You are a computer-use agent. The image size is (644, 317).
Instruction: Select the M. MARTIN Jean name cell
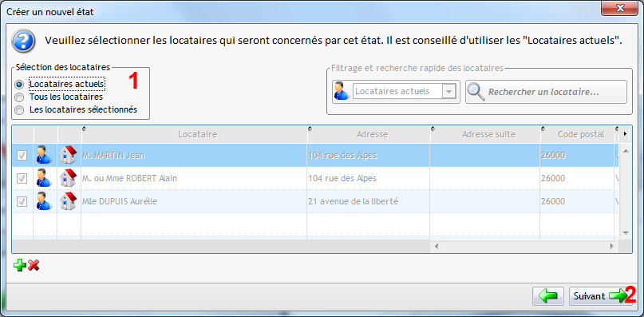[194, 156]
